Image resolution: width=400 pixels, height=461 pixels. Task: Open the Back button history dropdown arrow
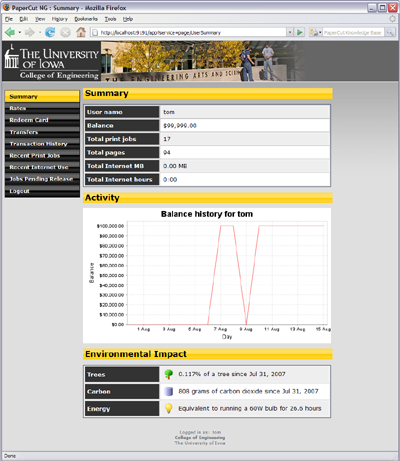coord(20,32)
